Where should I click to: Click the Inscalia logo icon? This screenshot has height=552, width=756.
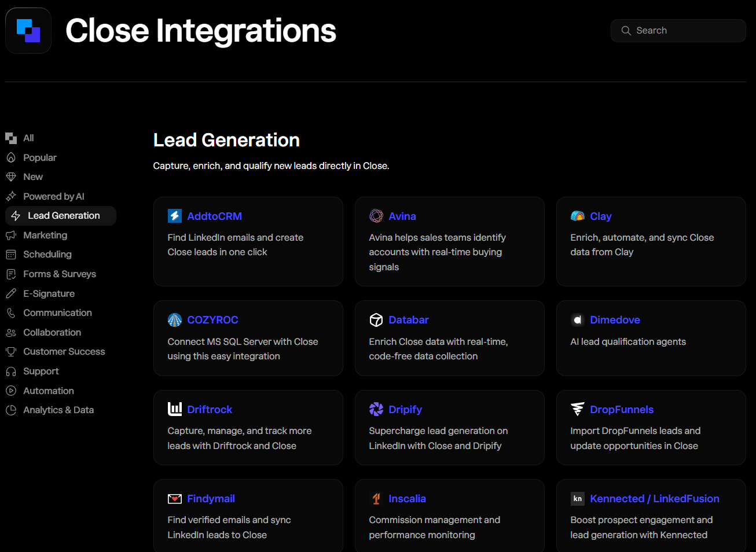(x=376, y=499)
